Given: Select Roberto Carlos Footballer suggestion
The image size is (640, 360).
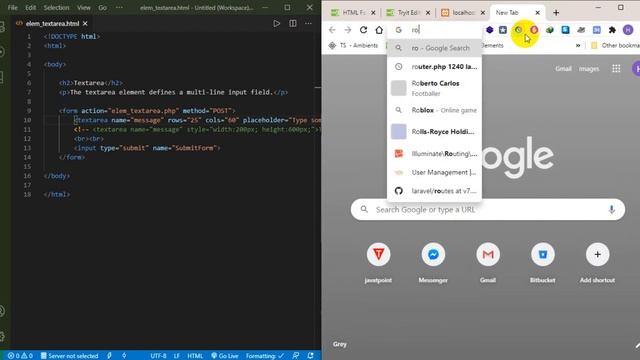Looking at the screenshot, I should coord(434,88).
